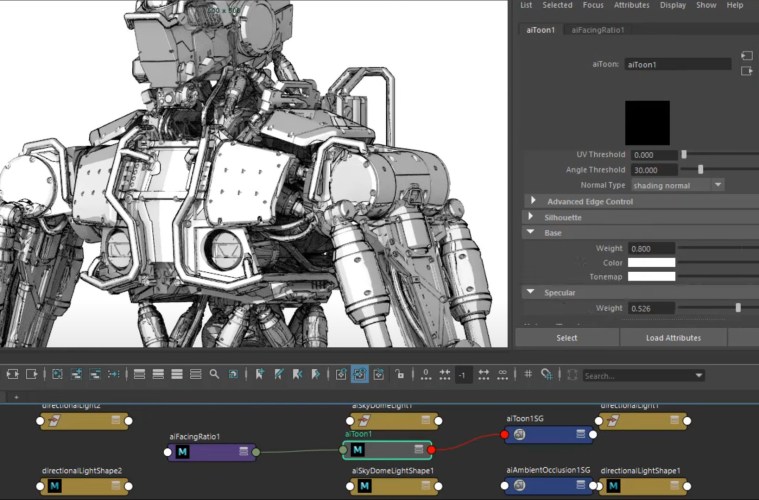Click the white Base Color swatch
Image resolution: width=759 pixels, height=500 pixels.
651,263
